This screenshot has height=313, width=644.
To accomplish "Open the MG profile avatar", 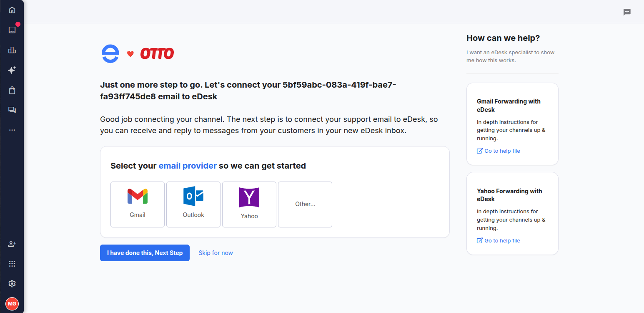I will pos(12,303).
